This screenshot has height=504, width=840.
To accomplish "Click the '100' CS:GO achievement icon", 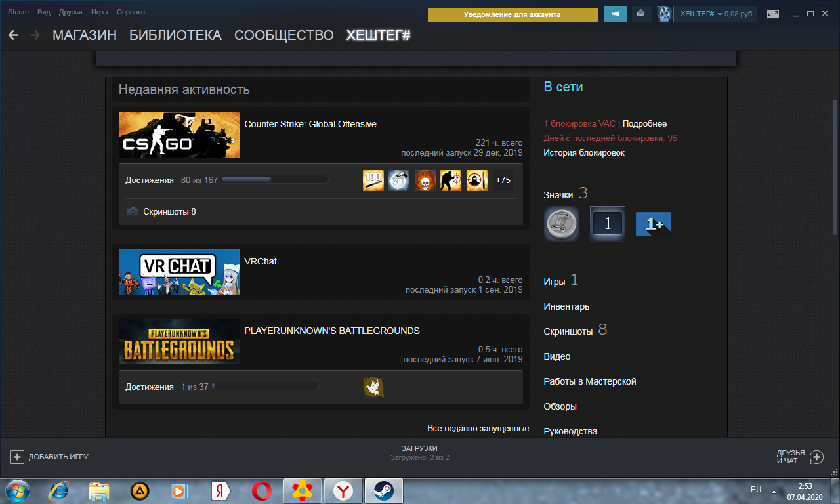I will (373, 180).
